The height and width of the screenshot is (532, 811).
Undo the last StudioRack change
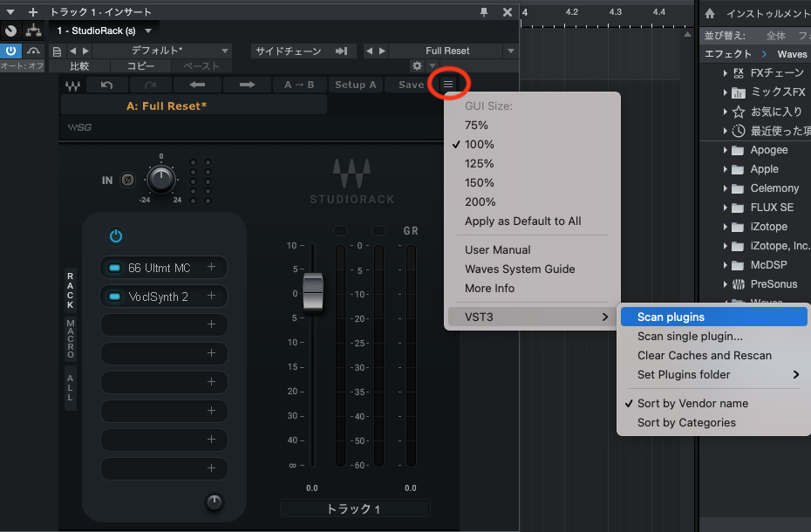(106, 85)
